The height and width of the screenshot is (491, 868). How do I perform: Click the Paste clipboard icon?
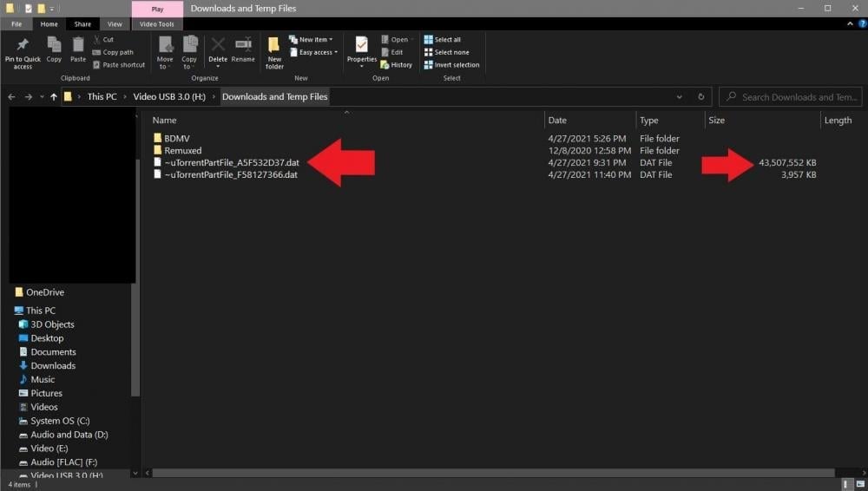(x=78, y=45)
